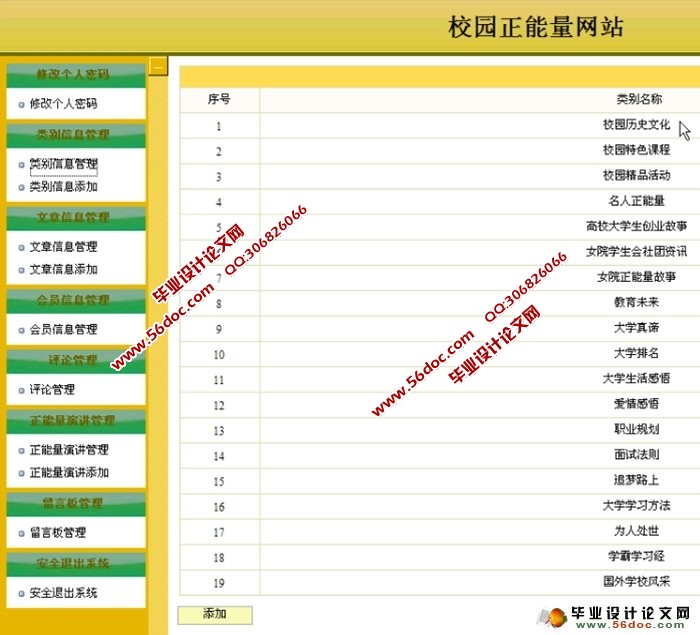Open 会员信息管理 sidebar link
Image resolution: width=700 pixels, height=635 pixels.
pos(63,330)
